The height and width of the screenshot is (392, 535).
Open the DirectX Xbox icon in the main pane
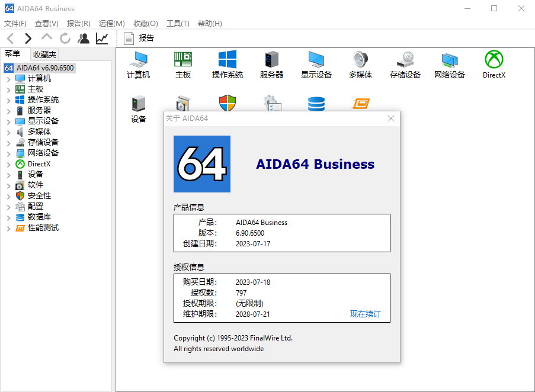tap(494, 65)
